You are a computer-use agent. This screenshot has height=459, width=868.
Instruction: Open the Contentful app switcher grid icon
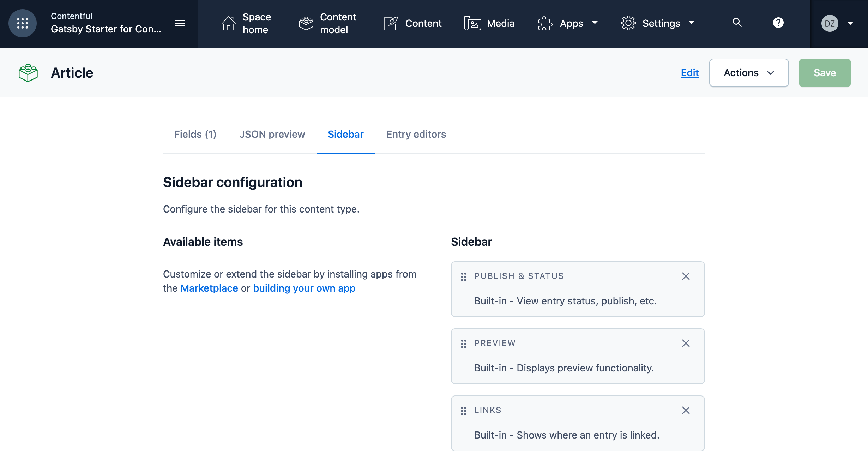tap(22, 23)
